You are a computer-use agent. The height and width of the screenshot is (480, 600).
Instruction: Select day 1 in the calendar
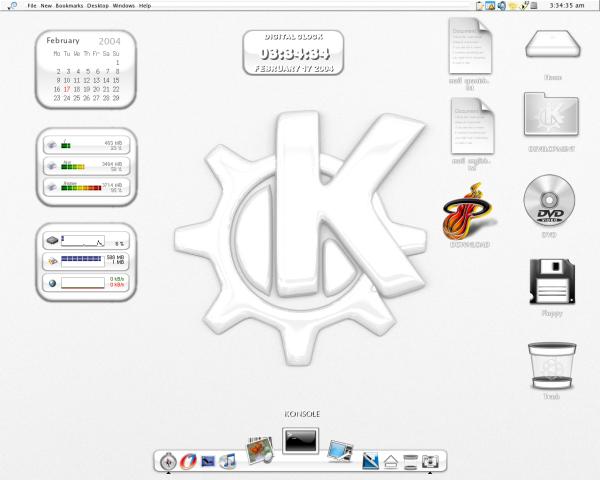pos(117,62)
